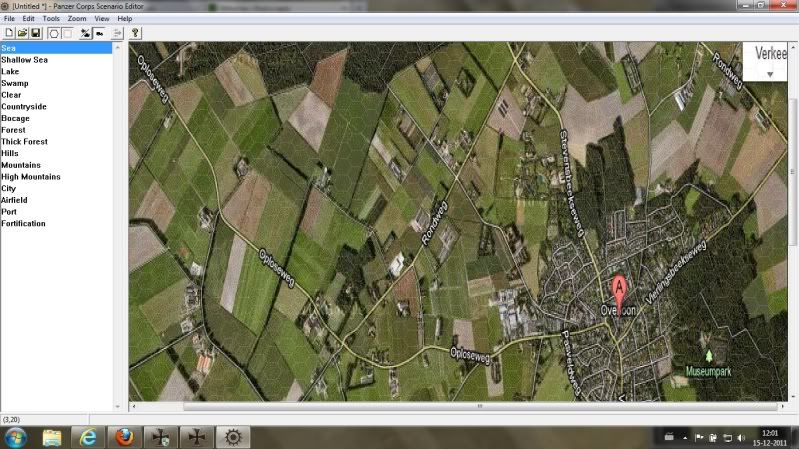Switch to the gear icon taskbar app
The width and height of the screenshot is (799, 449).
[233, 437]
